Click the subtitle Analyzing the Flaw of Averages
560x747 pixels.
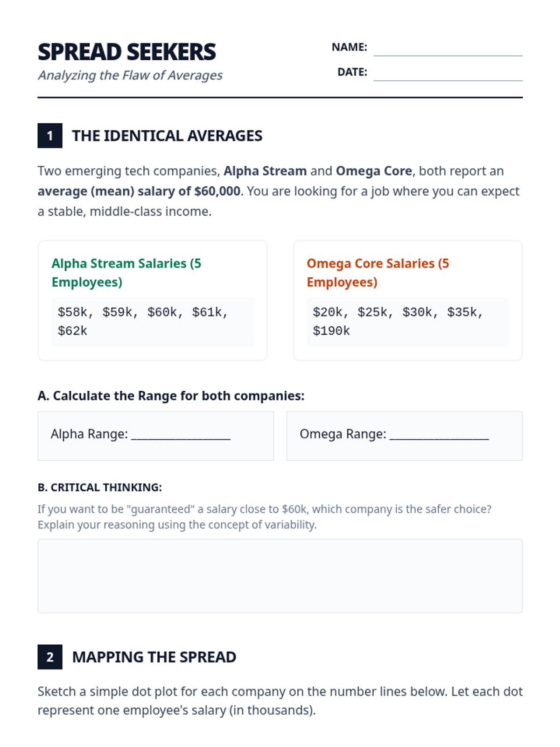[130, 75]
